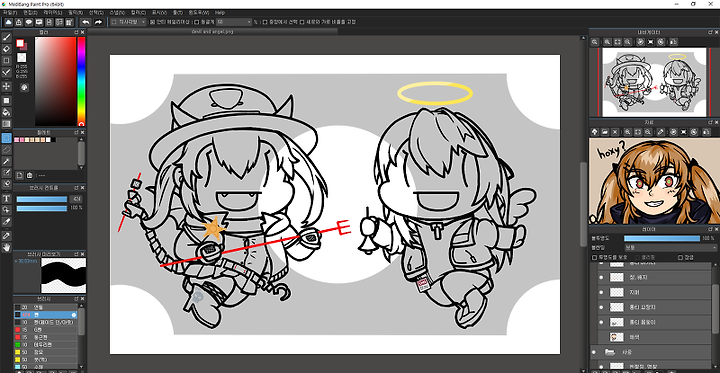Toggle visibility of the folder layer
The height and width of the screenshot is (373, 720).
click(594, 352)
